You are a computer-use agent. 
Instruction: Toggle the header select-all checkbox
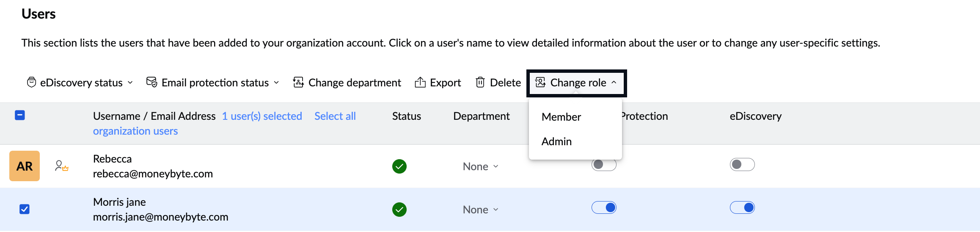click(x=20, y=115)
